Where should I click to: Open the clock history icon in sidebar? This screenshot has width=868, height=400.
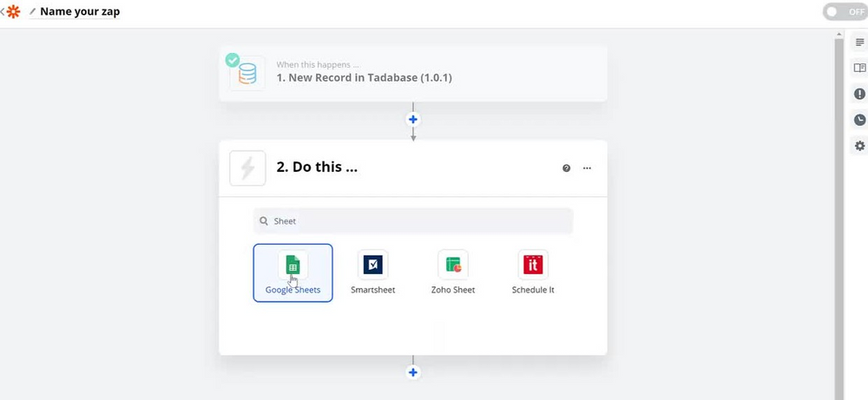point(859,120)
